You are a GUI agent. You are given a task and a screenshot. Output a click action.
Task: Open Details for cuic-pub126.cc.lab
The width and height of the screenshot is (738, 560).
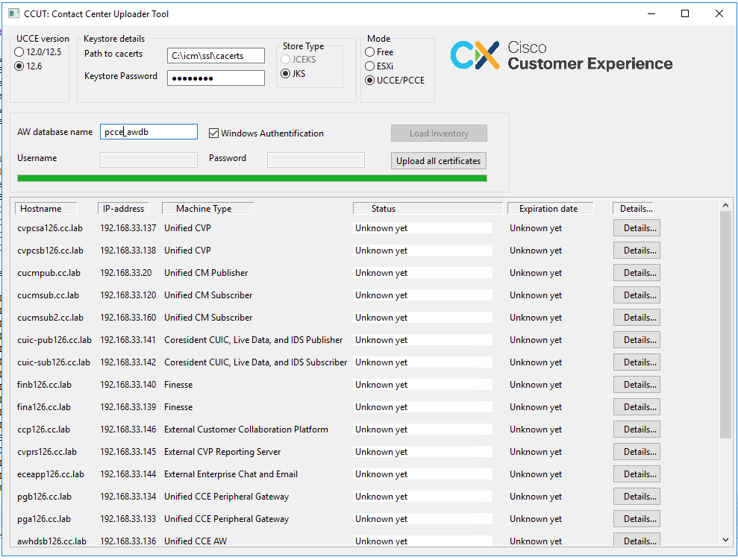click(x=637, y=340)
